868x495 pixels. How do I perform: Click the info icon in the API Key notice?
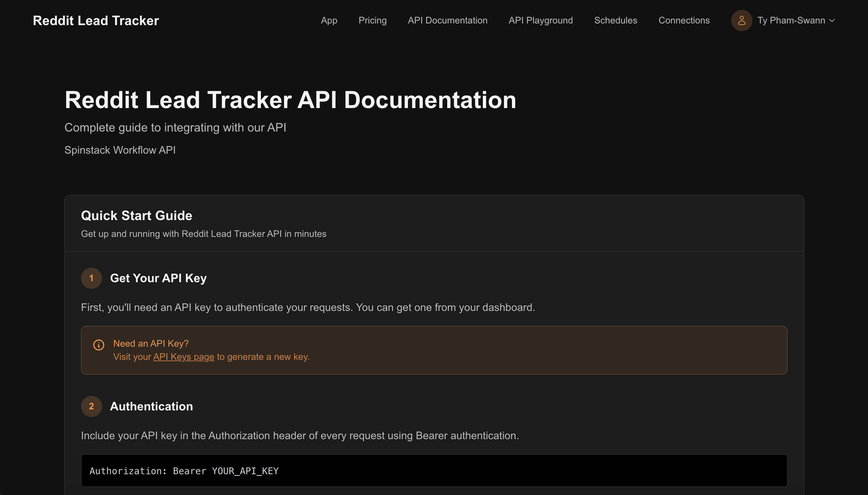pyautogui.click(x=98, y=345)
